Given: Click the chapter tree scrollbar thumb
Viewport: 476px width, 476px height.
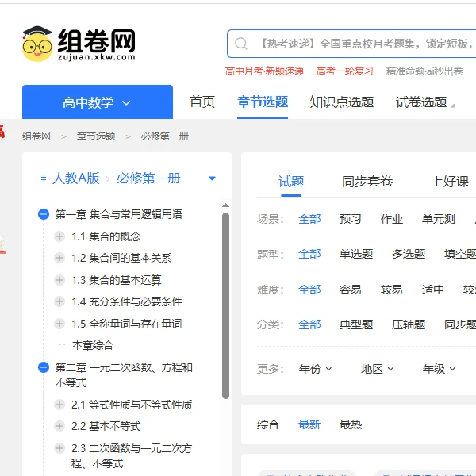Looking at the screenshot, I should pyautogui.click(x=225, y=305).
